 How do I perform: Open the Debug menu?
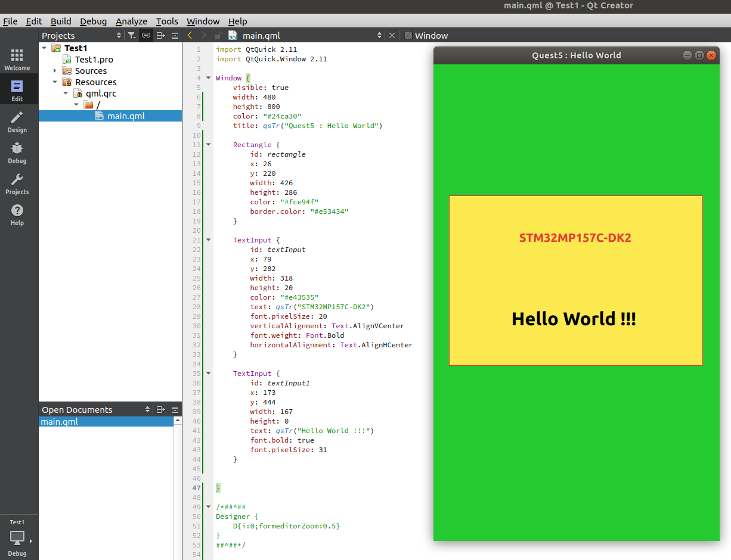[94, 21]
